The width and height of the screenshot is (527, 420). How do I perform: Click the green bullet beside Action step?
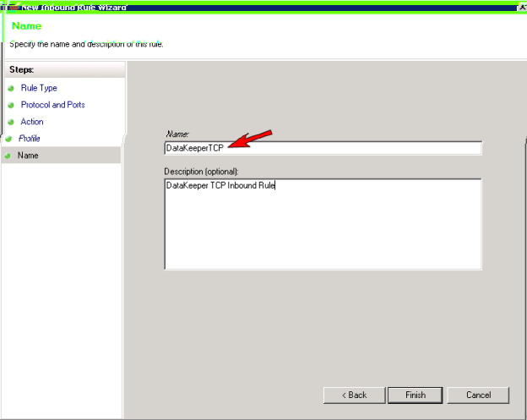click(x=11, y=122)
